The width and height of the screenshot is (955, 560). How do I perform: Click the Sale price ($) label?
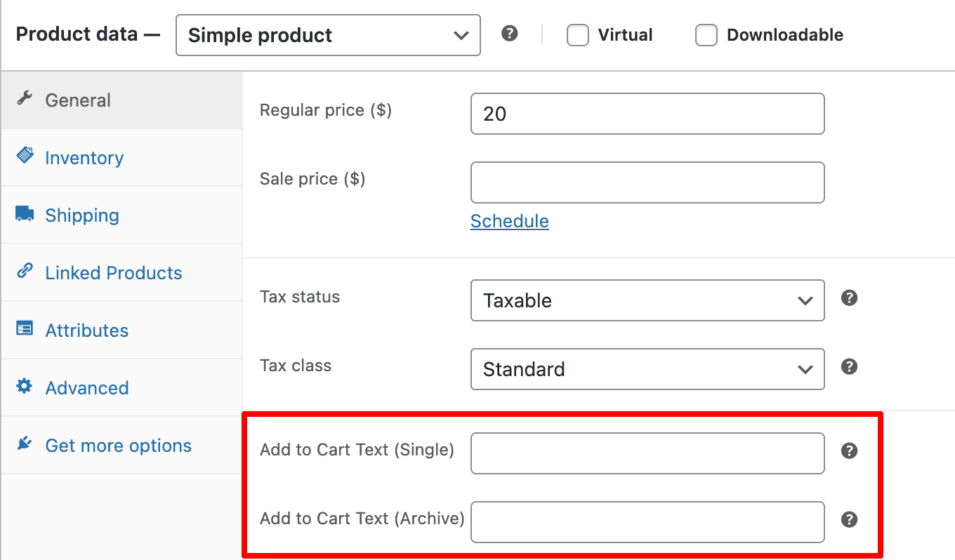point(312,179)
